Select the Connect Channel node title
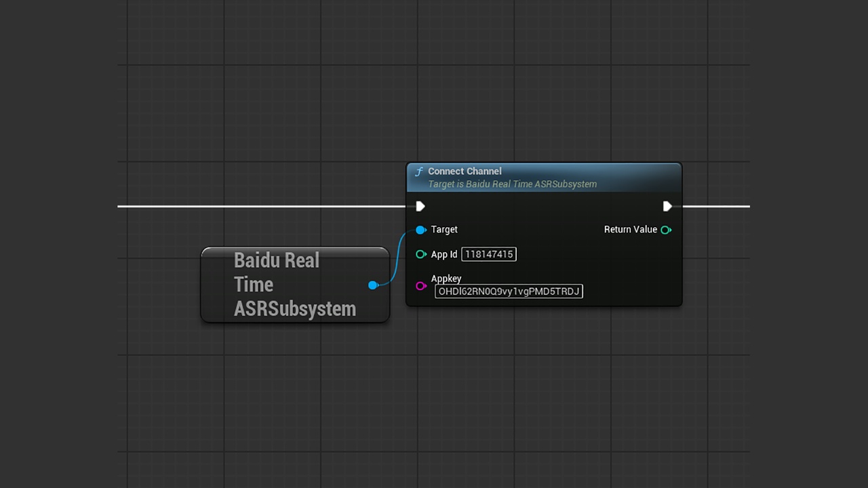 click(x=465, y=171)
